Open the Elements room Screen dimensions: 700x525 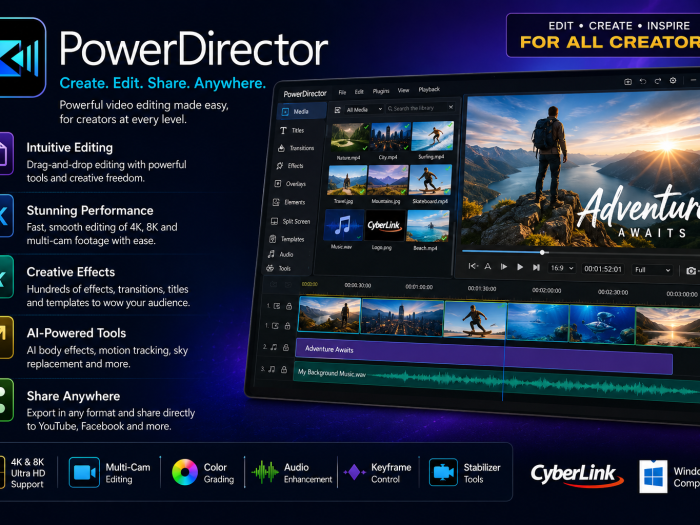[x=289, y=202]
